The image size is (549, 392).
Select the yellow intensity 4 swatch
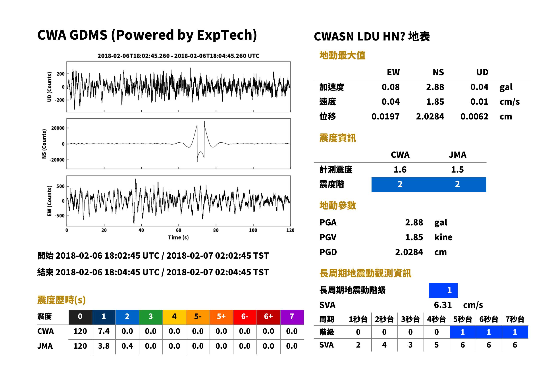(174, 317)
